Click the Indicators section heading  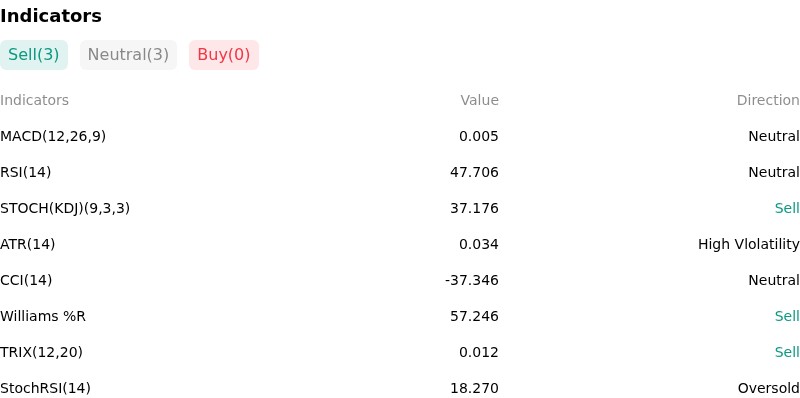(51, 16)
